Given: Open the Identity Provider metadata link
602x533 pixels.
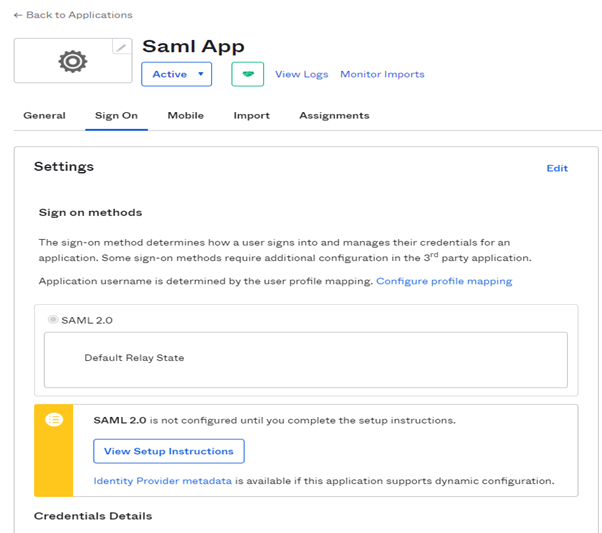Looking at the screenshot, I should click(162, 481).
